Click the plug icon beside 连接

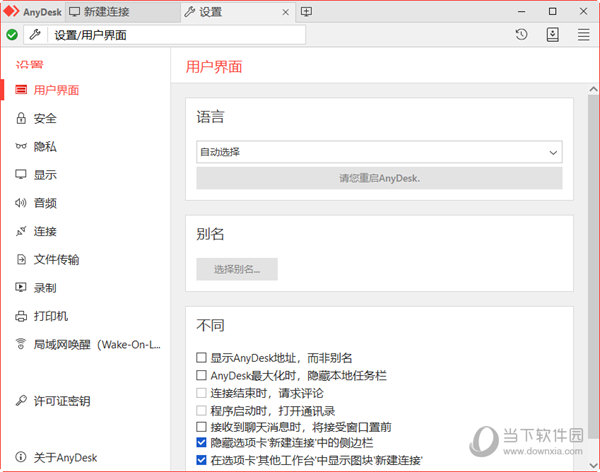pos(21,231)
